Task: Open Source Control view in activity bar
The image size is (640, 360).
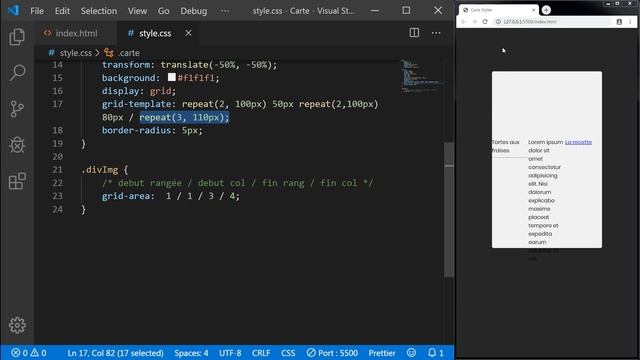Action: click(x=17, y=109)
